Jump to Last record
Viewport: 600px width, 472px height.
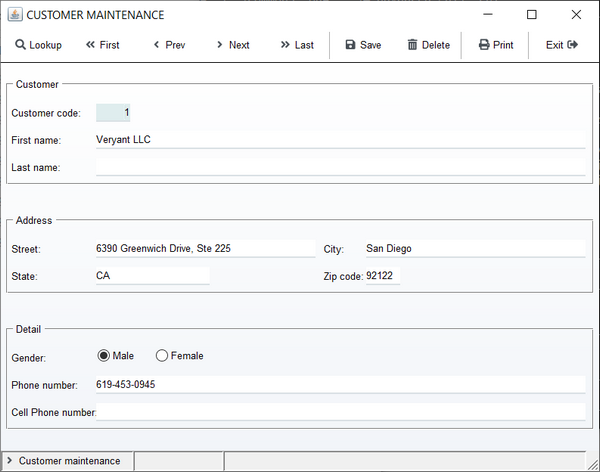[297, 45]
